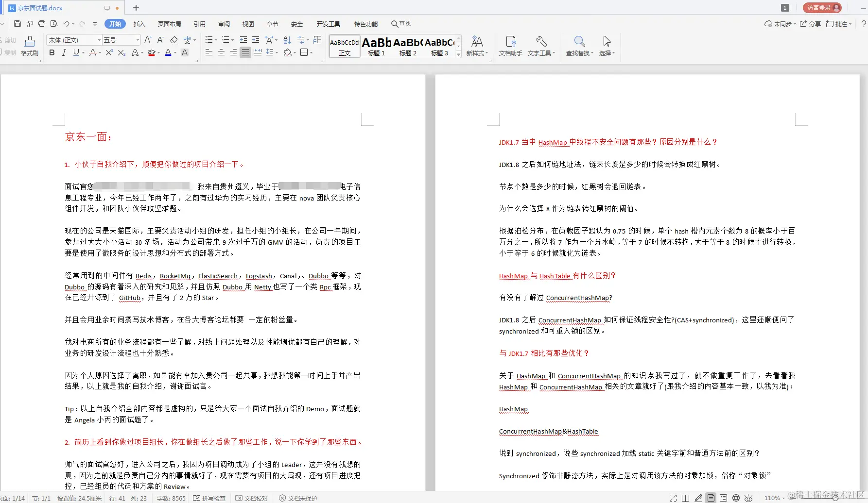The width and height of the screenshot is (868, 503).
Task: Switch to the Insert (插入) tab
Action: tap(139, 24)
